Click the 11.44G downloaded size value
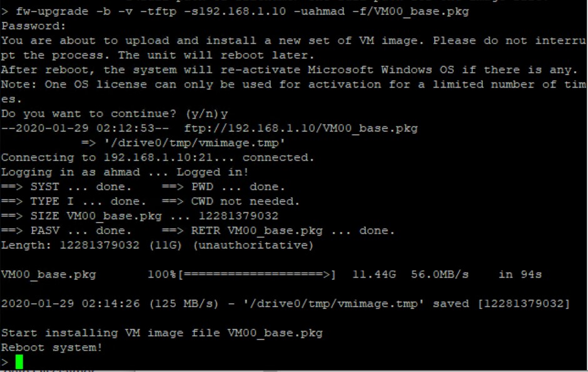This screenshot has width=588, height=372. [x=373, y=274]
